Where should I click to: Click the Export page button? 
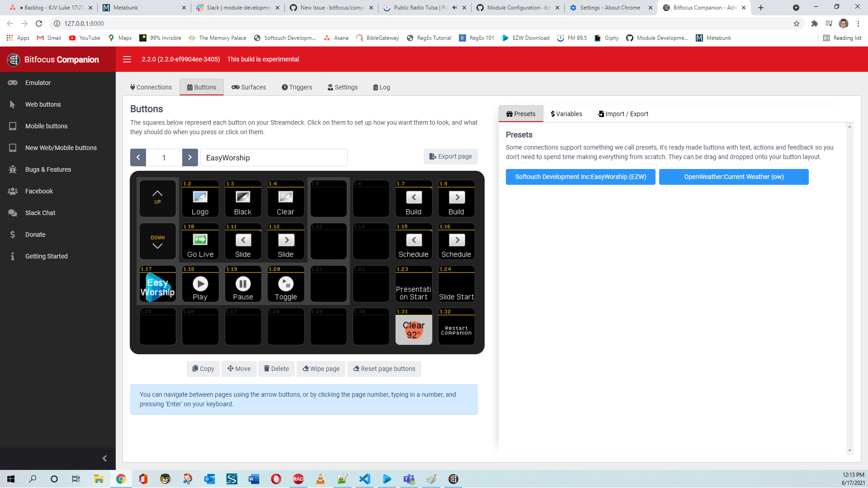click(450, 156)
